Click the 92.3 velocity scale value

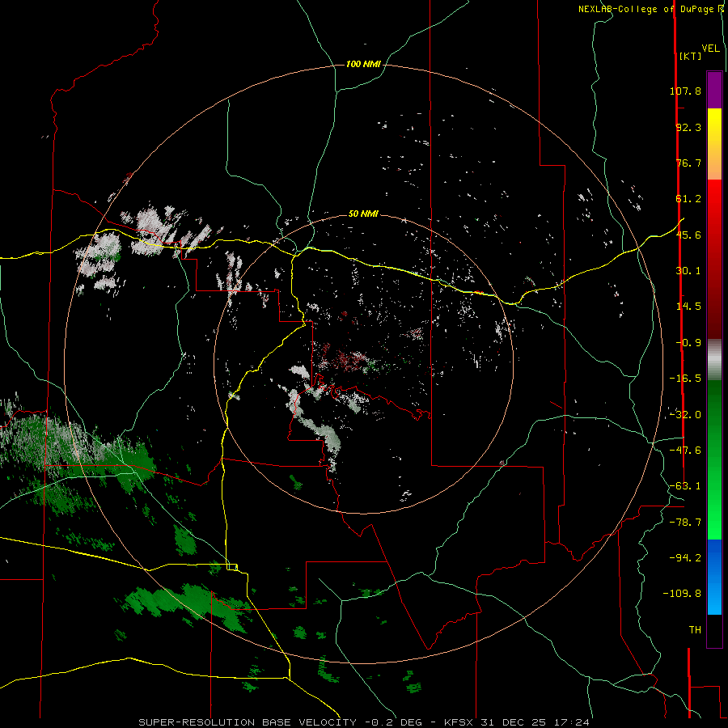point(688,127)
